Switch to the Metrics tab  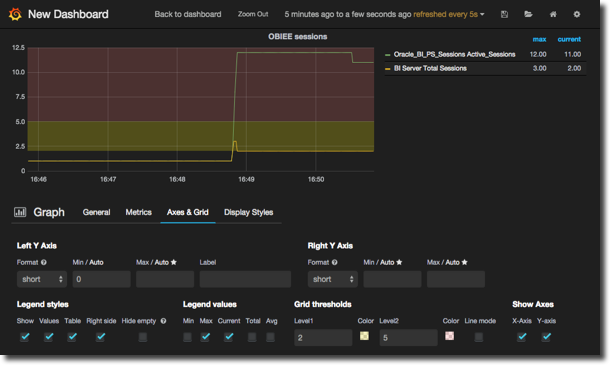(x=138, y=212)
